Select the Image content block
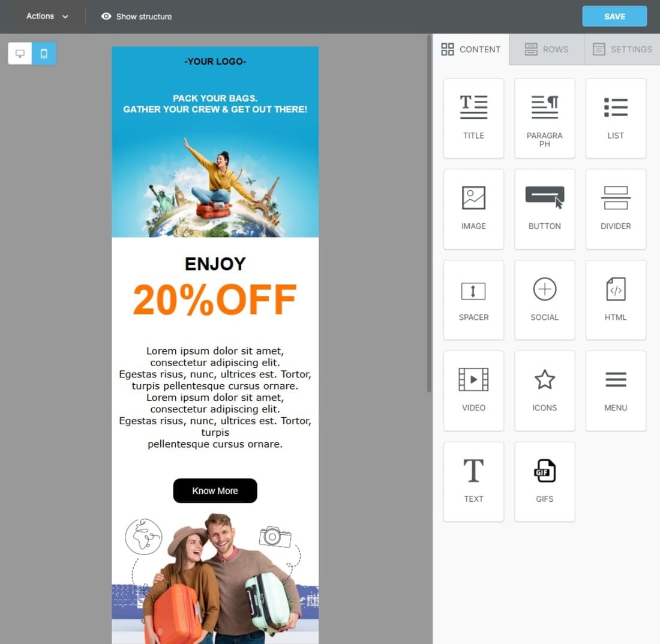The image size is (660, 644). [x=473, y=208]
